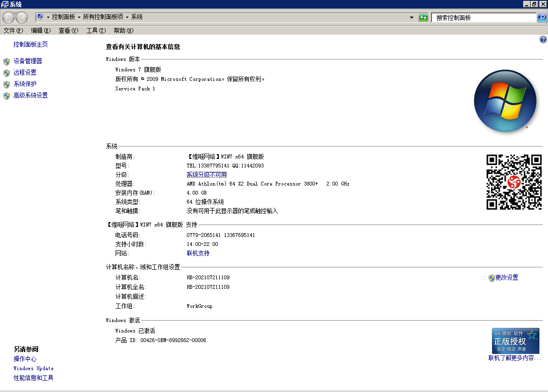The height and width of the screenshot is (392, 548).
Task: Go to 控制面板主页 link
Action: point(31,44)
